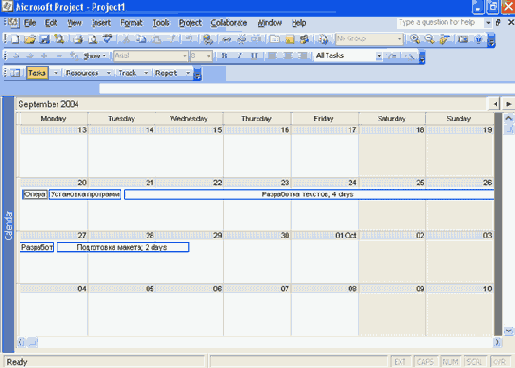Click the Indent task arrow
Viewport: 515px width, 368px height.
(x=30, y=56)
